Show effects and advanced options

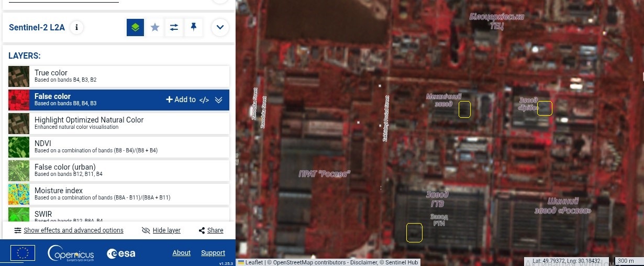pos(69,230)
